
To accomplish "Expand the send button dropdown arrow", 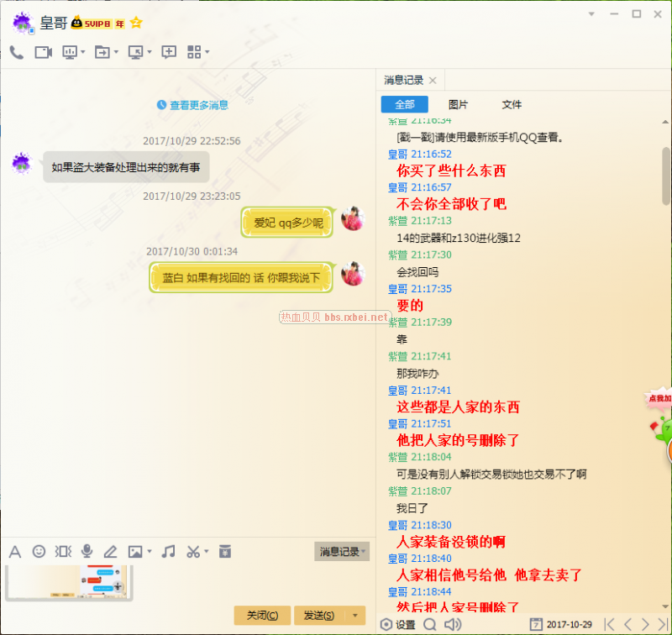I will click(x=355, y=616).
